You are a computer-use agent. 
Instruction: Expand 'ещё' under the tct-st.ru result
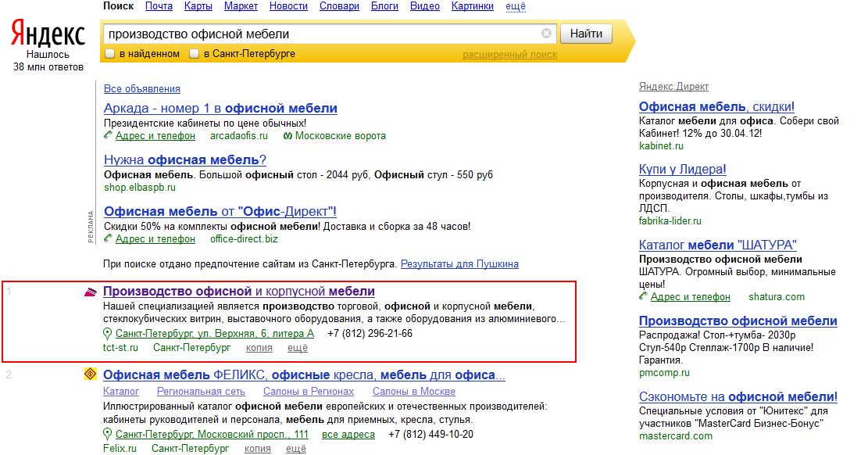pyautogui.click(x=297, y=347)
